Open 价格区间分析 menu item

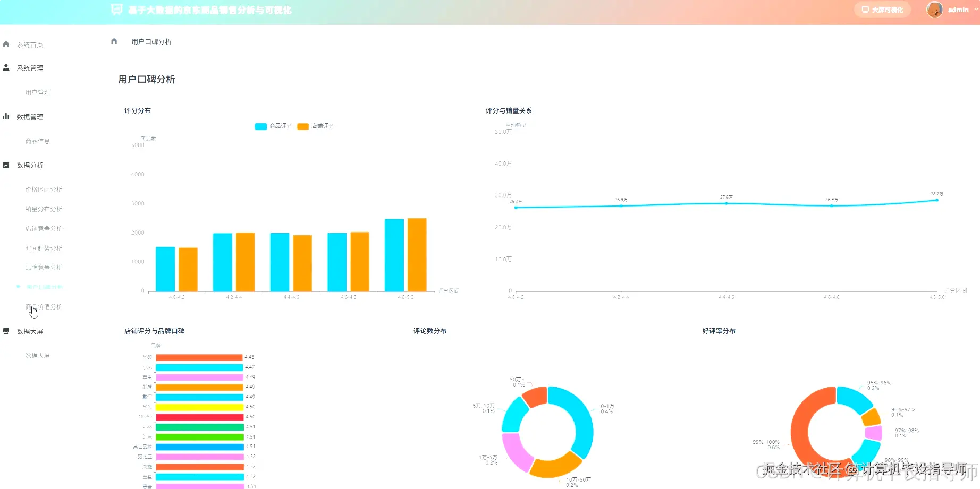pyautogui.click(x=44, y=190)
